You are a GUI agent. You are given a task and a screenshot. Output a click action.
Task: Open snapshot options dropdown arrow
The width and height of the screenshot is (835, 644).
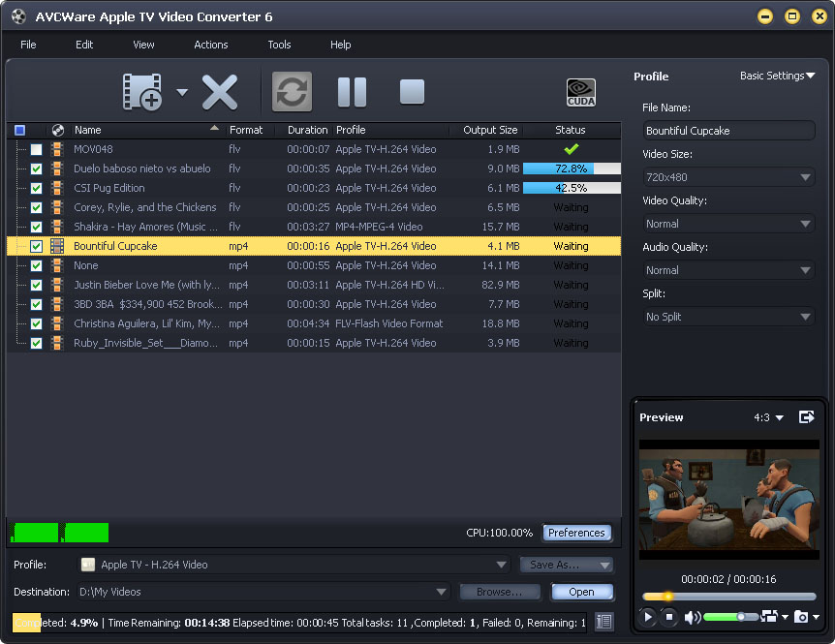(816, 617)
